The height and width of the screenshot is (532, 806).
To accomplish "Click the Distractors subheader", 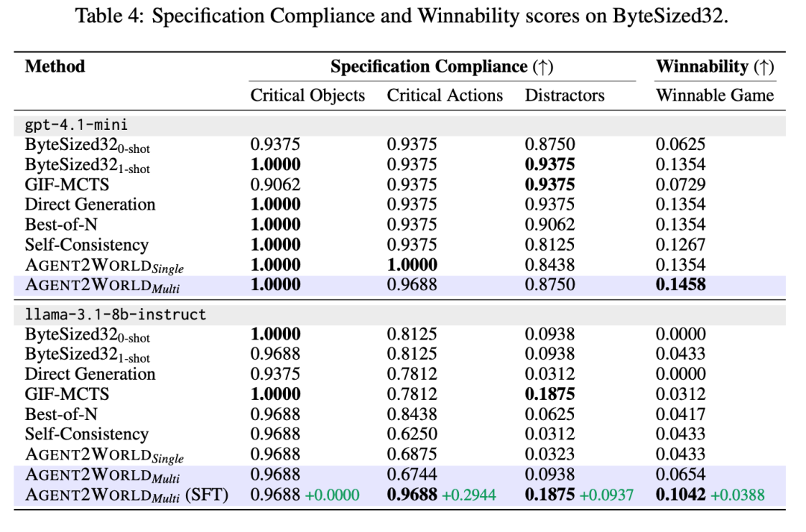I will 564,96.
